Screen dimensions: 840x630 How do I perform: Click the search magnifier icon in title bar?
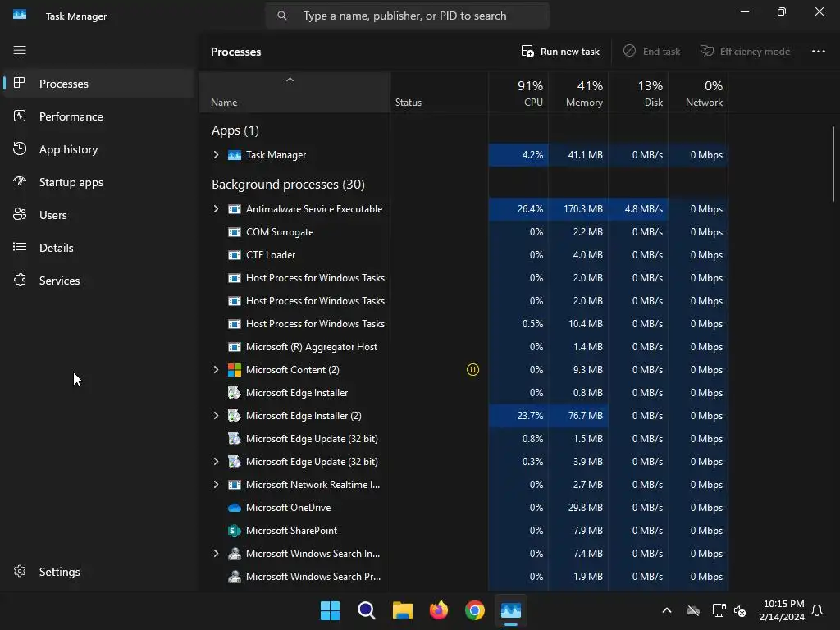282,16
